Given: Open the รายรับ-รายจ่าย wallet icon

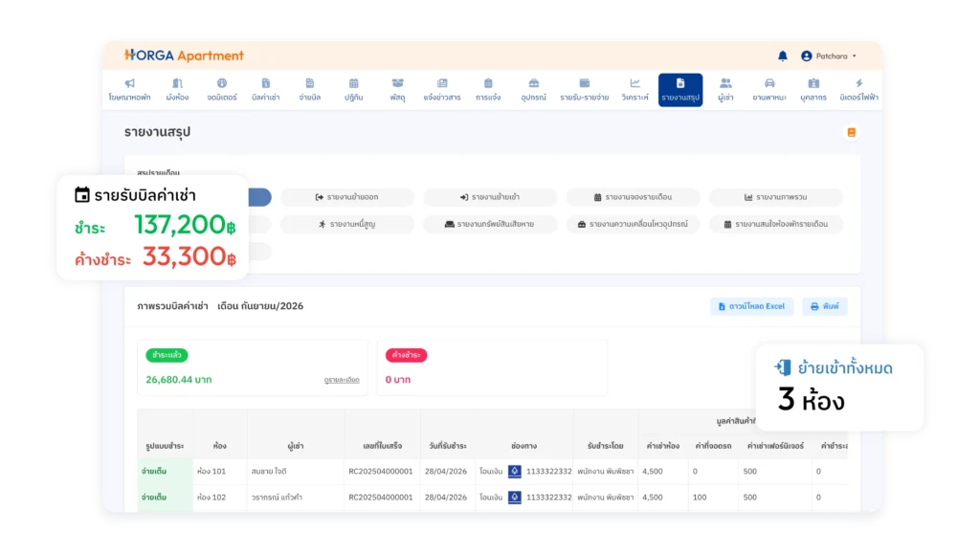Looking at the screenshot, I should (x=585, y=83).
